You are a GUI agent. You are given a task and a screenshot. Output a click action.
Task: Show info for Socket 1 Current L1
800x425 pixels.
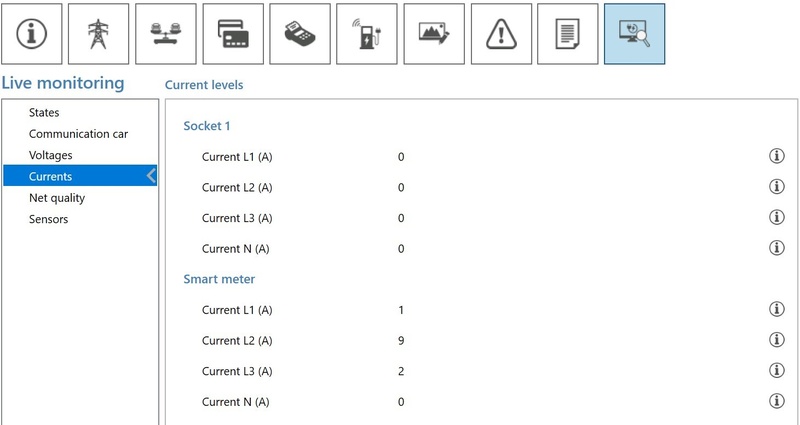[x=776, y=156]
